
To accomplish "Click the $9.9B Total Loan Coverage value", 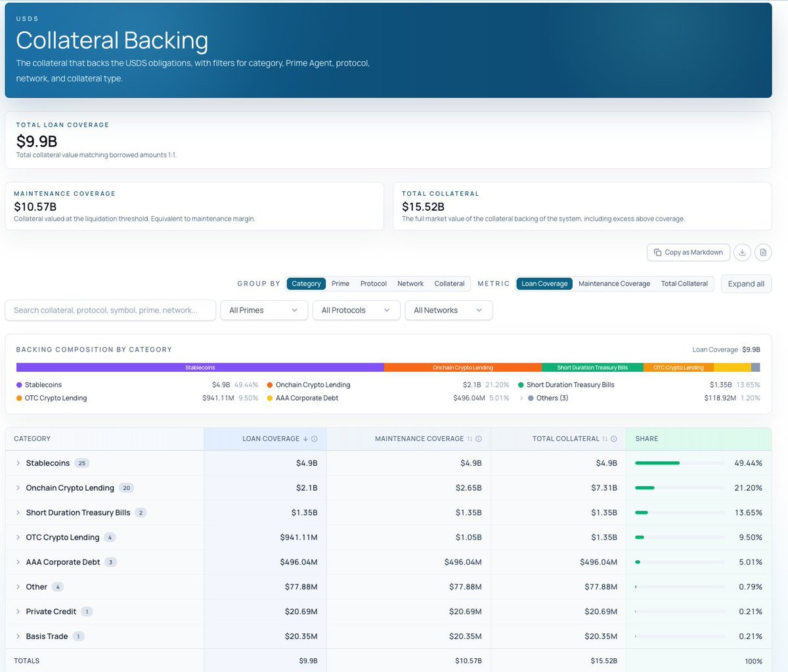I will 37,141.
